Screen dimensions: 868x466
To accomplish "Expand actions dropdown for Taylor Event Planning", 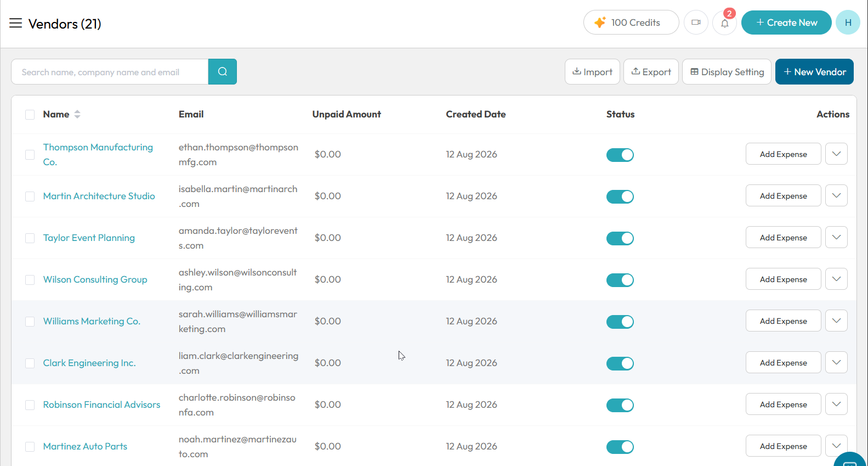I will 836,237.
